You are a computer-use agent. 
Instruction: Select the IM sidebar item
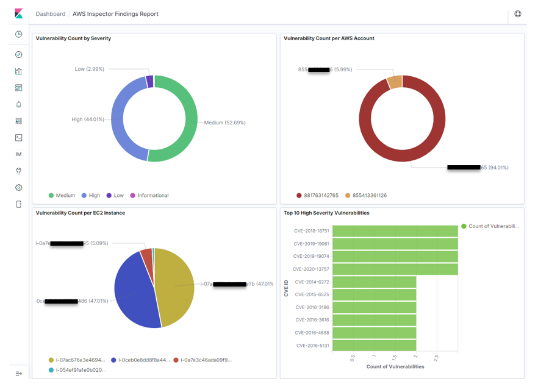coord(18,154)
